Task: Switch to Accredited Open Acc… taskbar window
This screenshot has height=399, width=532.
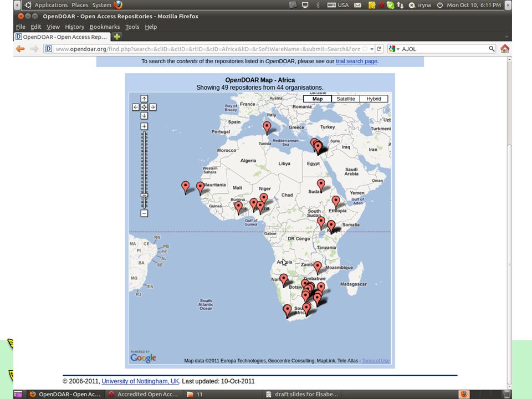Action: tap(143, 394)
